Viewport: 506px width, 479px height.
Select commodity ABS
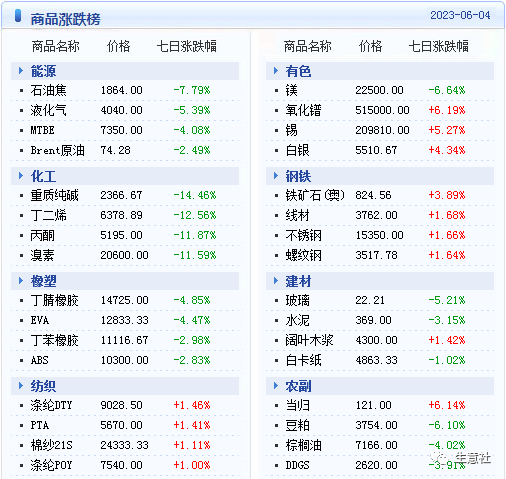click(x=39, y=360)
